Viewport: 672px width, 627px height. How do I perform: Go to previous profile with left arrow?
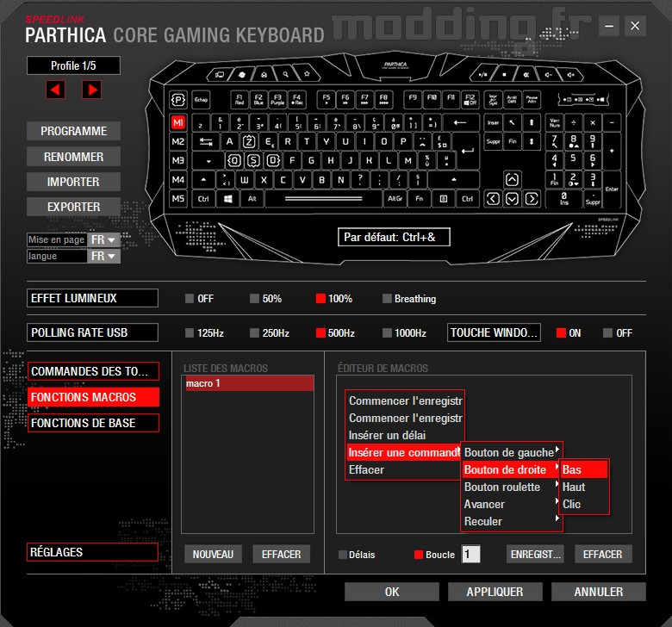[55, 90]
